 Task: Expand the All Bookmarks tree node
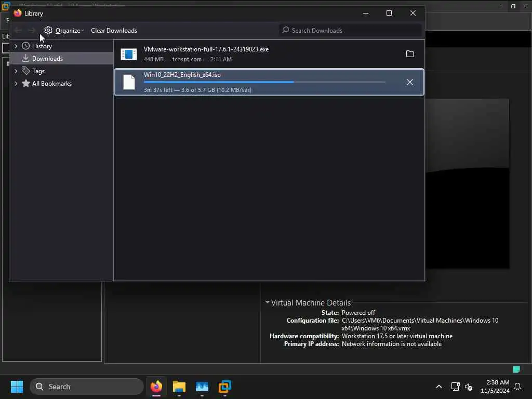click(x=16, y=84)
